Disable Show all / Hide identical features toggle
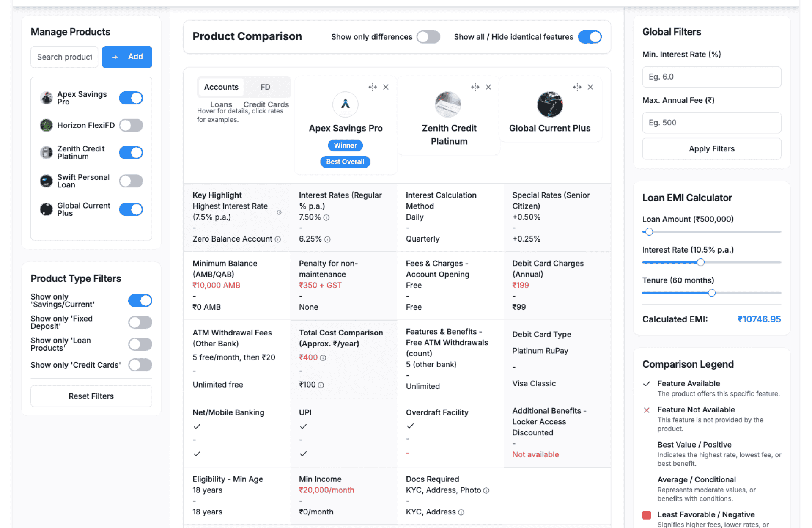 pyautogui.click(x=590, y=37)
